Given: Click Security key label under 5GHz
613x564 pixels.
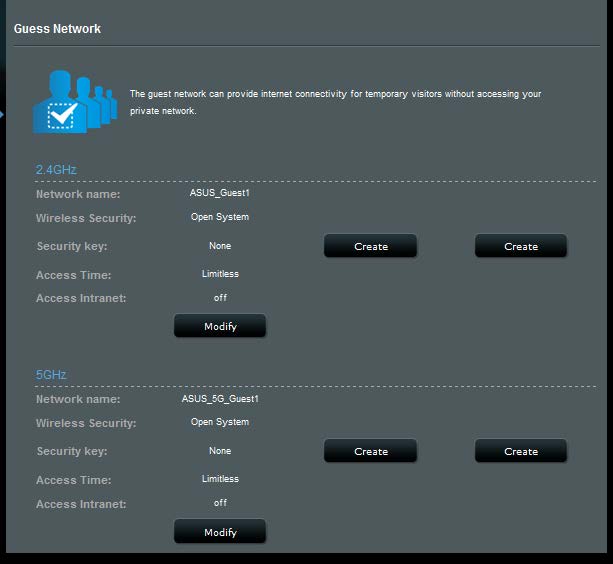Looking at the screenshot, I should [x=72, y=451].
